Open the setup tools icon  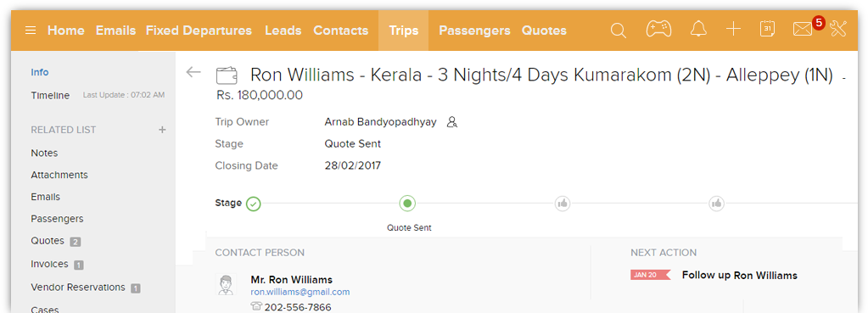pos(838,30)
